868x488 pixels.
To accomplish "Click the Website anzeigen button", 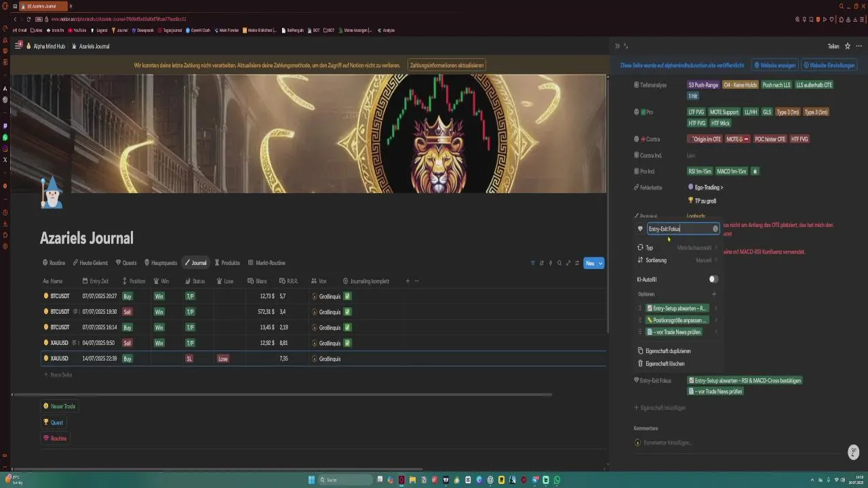I will [775, 66].
